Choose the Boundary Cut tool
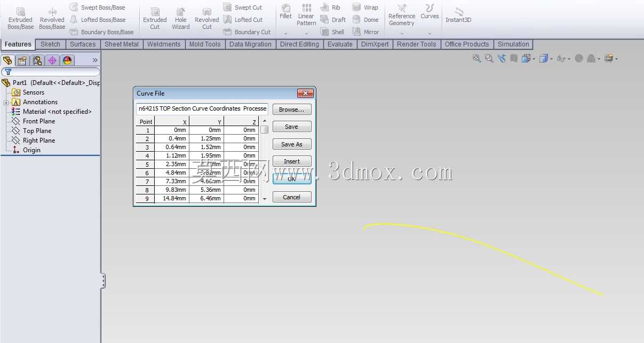 pos(247,32)
